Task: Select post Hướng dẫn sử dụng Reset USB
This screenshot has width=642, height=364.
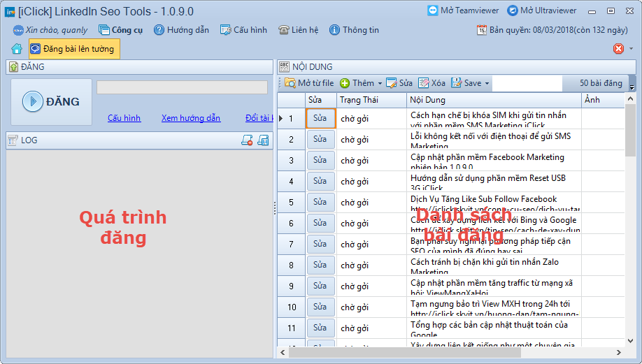Action: [x=494, y=181]
